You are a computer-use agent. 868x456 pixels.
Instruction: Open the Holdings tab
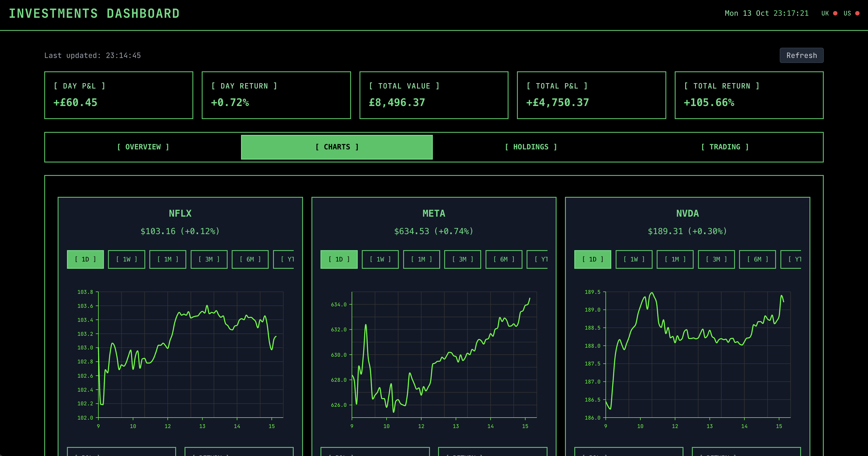coord(531,147)
